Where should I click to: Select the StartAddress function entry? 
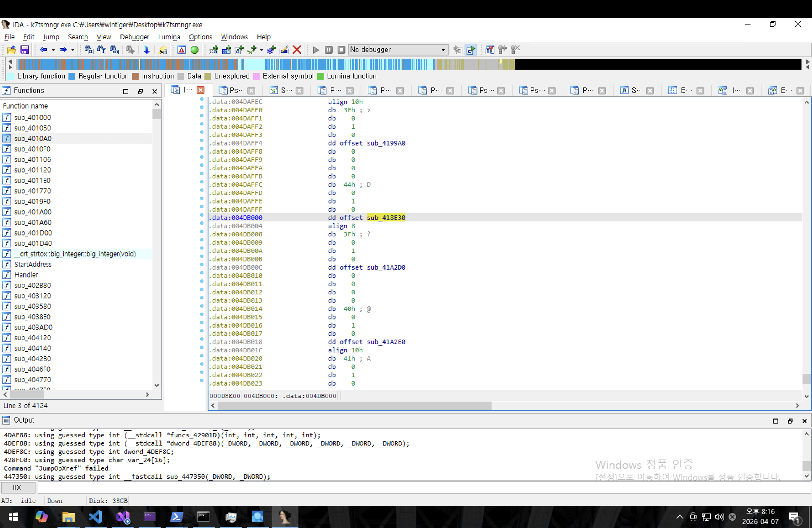33,264
